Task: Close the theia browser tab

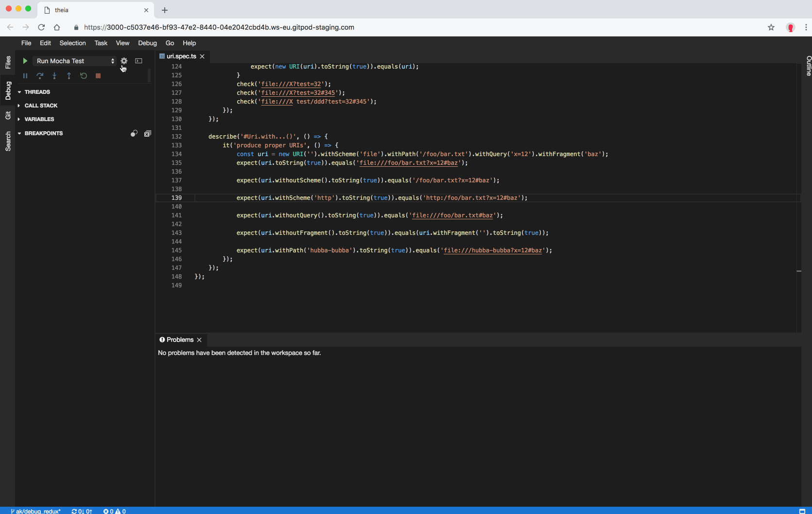Action: click(146, 10)
